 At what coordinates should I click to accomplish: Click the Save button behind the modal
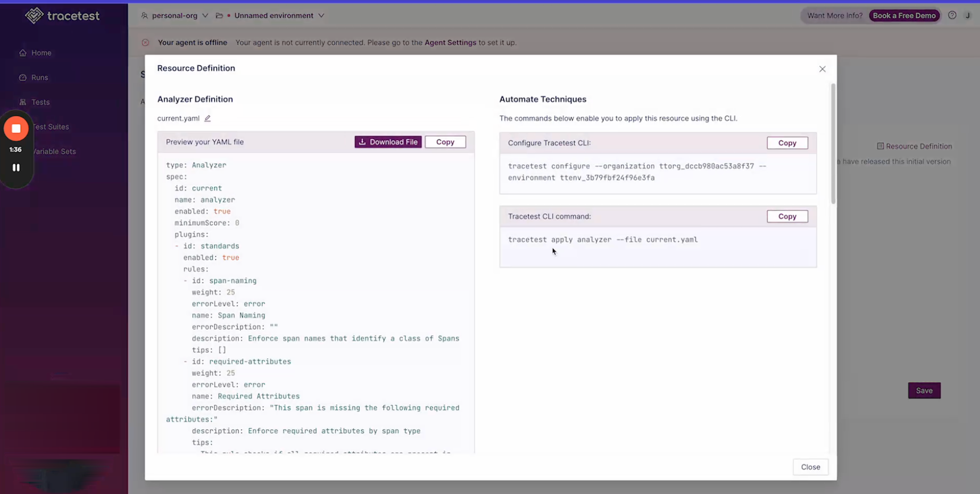pyautogui.click(x=924, y=391)
